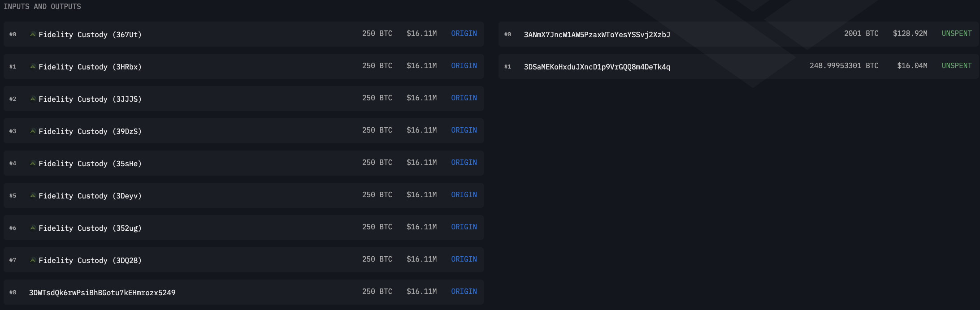980x310 pixels.
Task: Click the Fidelity icon beside 35sHe input
Action: (33, 163)
